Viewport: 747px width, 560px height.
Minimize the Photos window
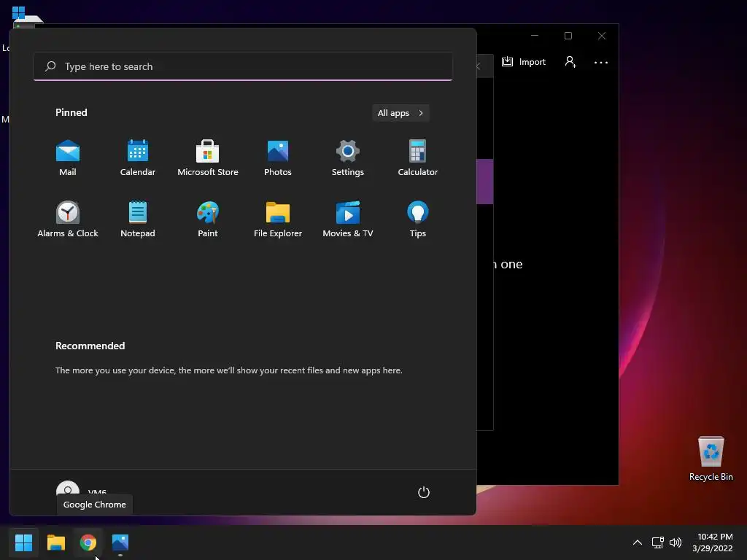pyautogui.click(x=535, y=36)
